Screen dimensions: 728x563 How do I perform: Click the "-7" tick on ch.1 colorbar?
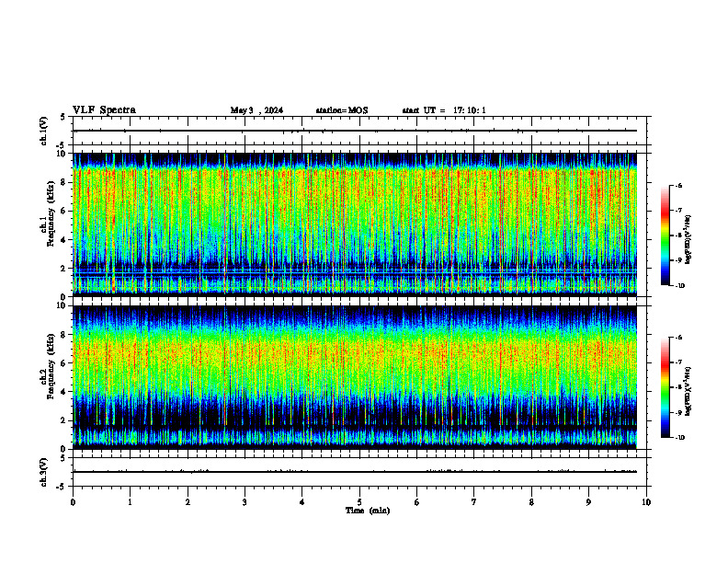678,211
